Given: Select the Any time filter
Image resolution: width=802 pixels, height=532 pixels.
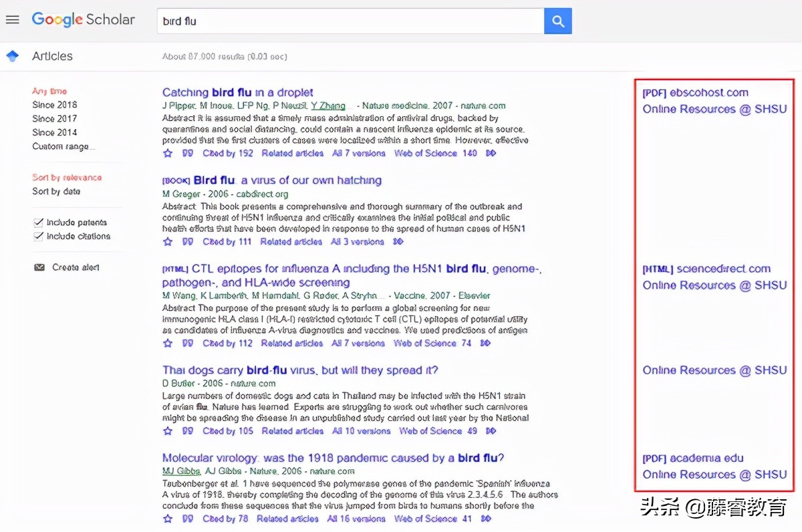Looking at the screenshot, I should click(x=49, y=91).
